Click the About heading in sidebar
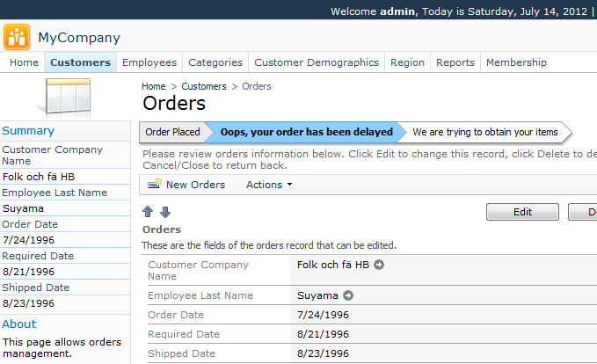 19,324
